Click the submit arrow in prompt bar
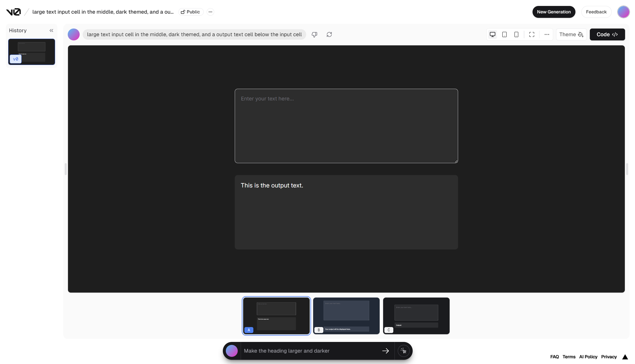The image size is (635, 364). pos(385,351)
